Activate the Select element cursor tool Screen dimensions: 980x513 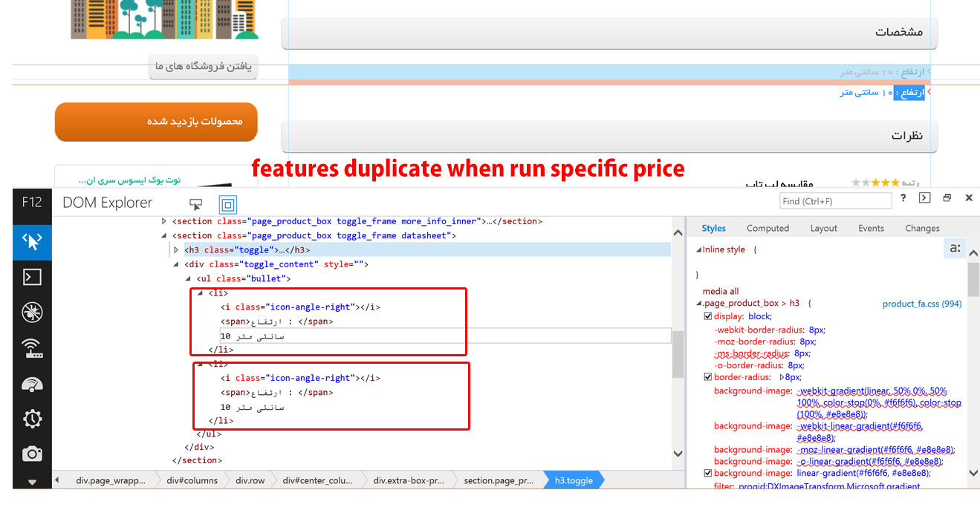(x=196, y=204)
